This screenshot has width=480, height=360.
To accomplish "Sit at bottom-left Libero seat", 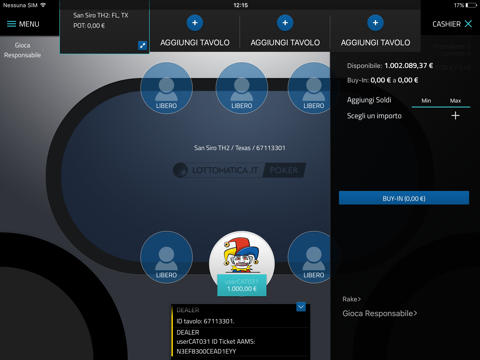I will click(x=166, y=257).
